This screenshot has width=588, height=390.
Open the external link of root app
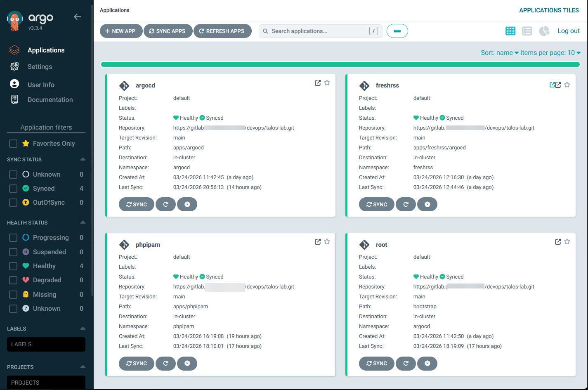[558, 242]
